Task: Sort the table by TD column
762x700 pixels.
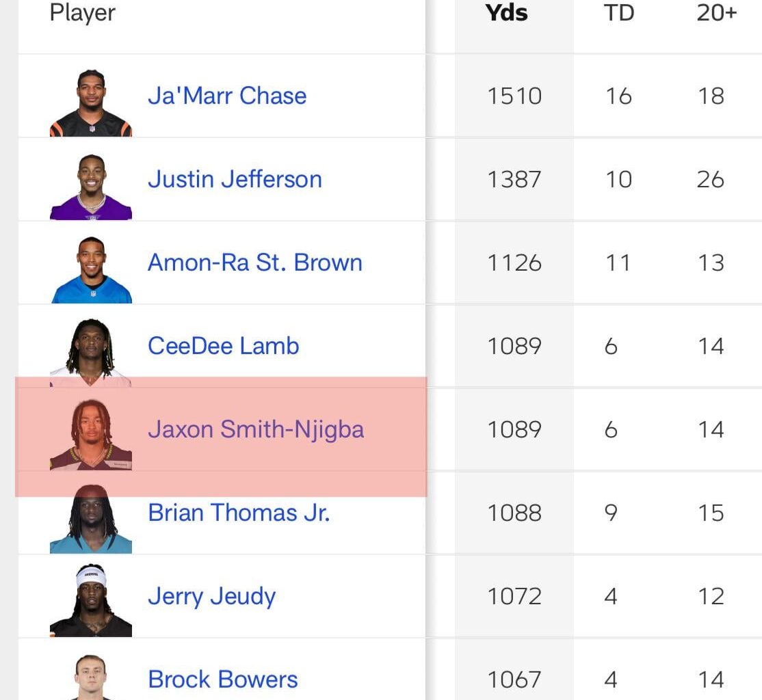Action: point(619,13)
